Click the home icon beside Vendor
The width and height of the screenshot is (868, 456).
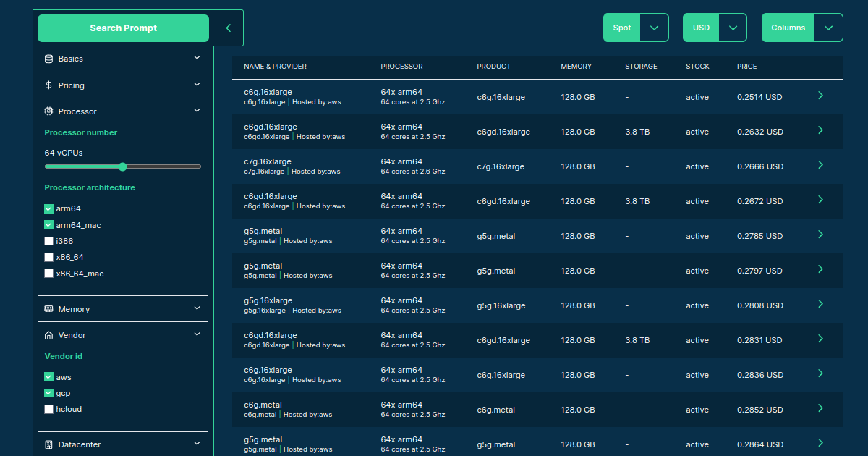click(x=48, y=335)
